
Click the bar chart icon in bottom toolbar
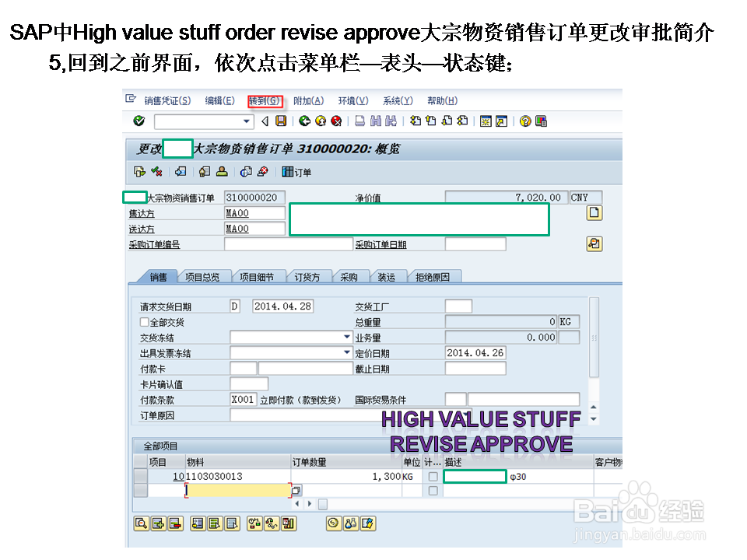coord(288,523)
